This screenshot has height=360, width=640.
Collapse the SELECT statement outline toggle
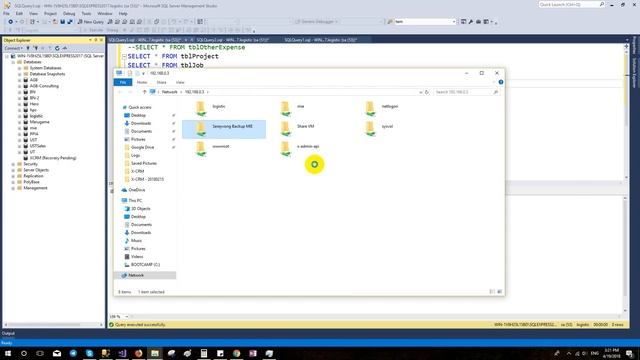pos(124,56)
